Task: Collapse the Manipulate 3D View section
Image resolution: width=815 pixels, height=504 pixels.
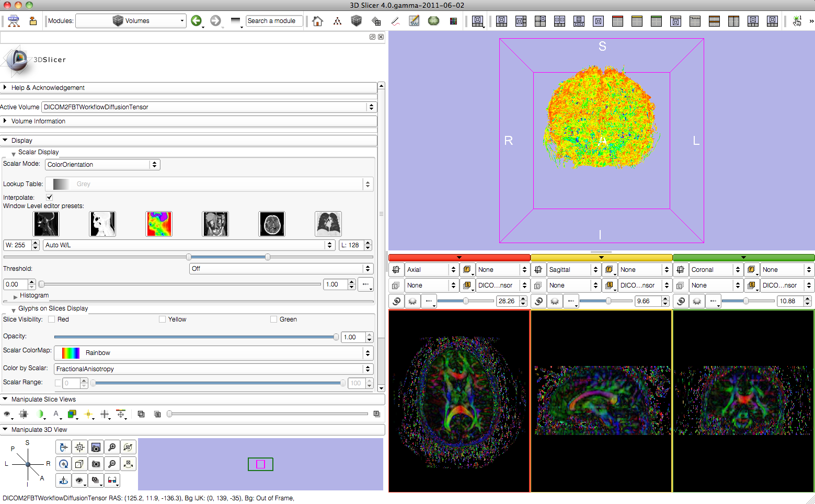Action: pos(39,430)
